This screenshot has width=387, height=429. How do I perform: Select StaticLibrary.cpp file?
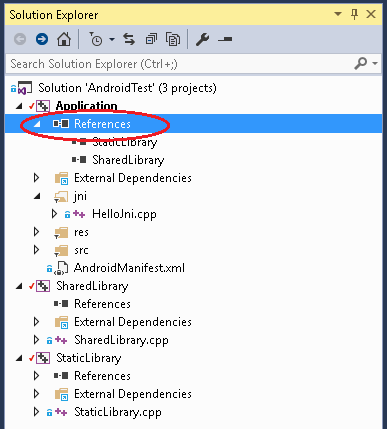point(118,412)
